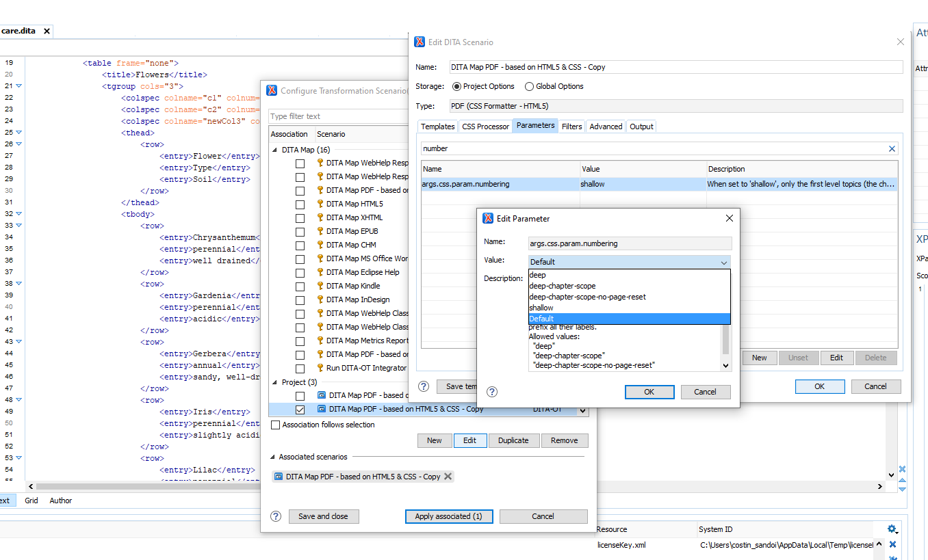Screen dimensions: 928x560
Task: Click the Save and close button
Action: (324, 516)
